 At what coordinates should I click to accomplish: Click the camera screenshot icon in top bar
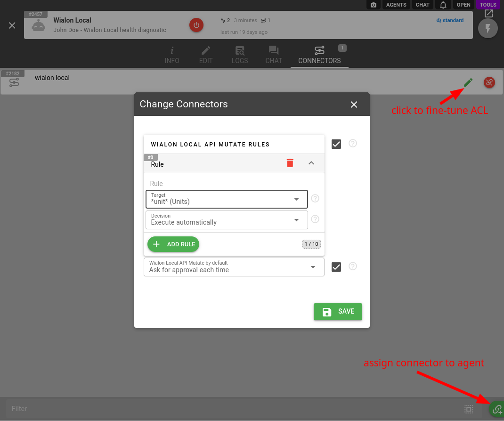(x=373, y=5)
